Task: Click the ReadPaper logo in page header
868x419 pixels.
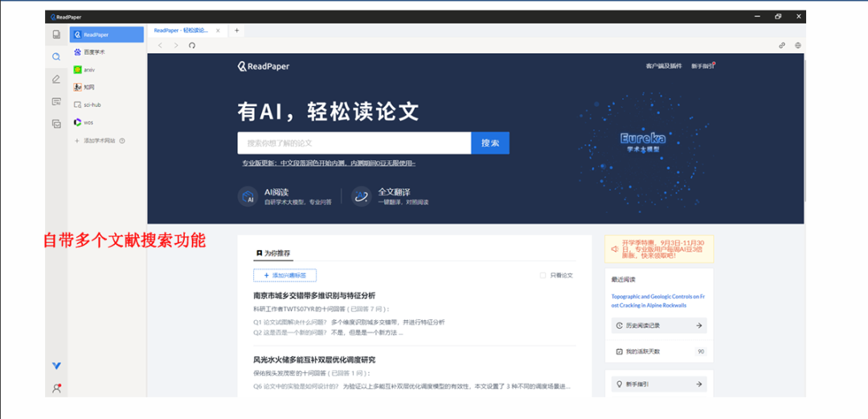Action: (x=264, y=67)
